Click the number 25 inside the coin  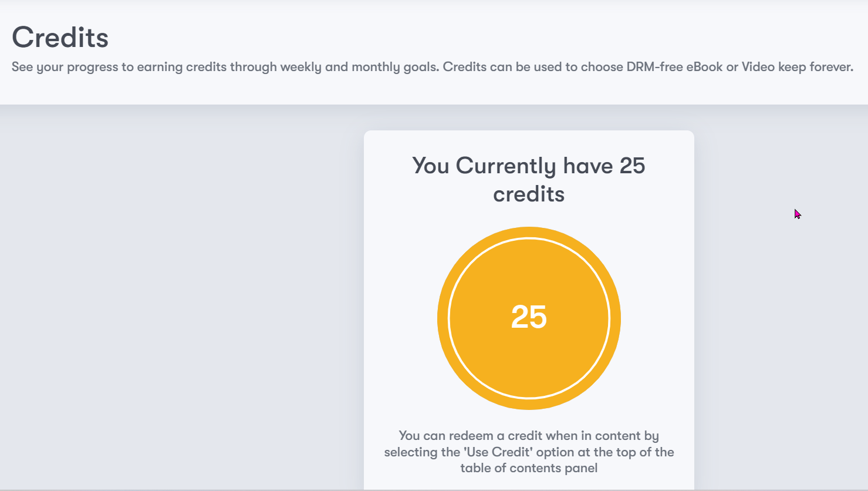pos(529,317)
